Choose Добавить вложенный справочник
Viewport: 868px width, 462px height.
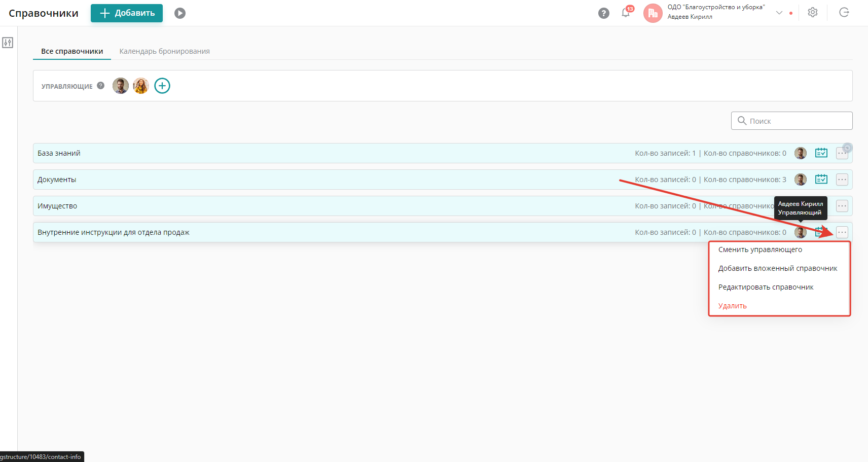pos(778,268)
